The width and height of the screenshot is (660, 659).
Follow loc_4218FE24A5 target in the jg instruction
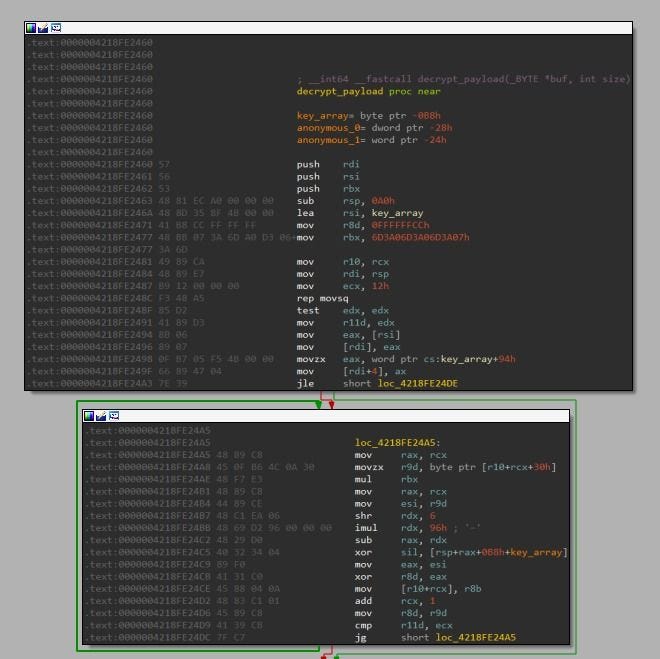point(476,637)
